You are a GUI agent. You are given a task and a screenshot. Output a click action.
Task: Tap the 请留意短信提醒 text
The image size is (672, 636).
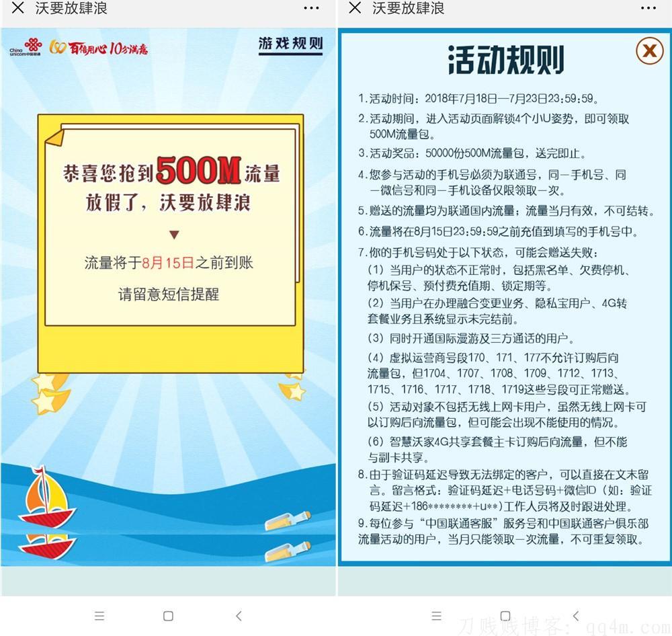tap(169, 294)
